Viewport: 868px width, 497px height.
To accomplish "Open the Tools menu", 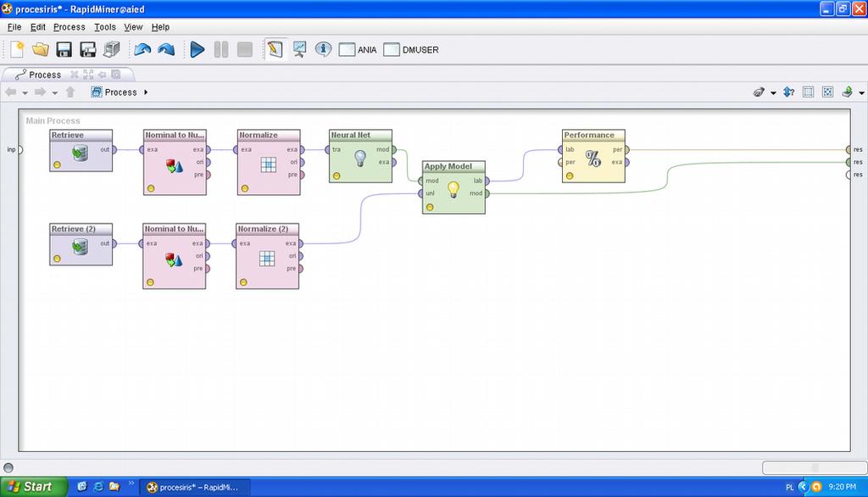I will (104, 26).
